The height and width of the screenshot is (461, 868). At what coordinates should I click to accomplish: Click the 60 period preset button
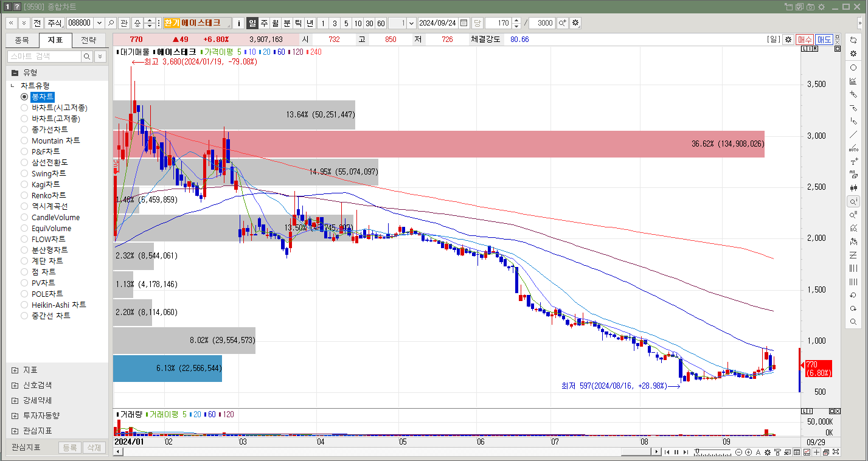pos(381,23)
